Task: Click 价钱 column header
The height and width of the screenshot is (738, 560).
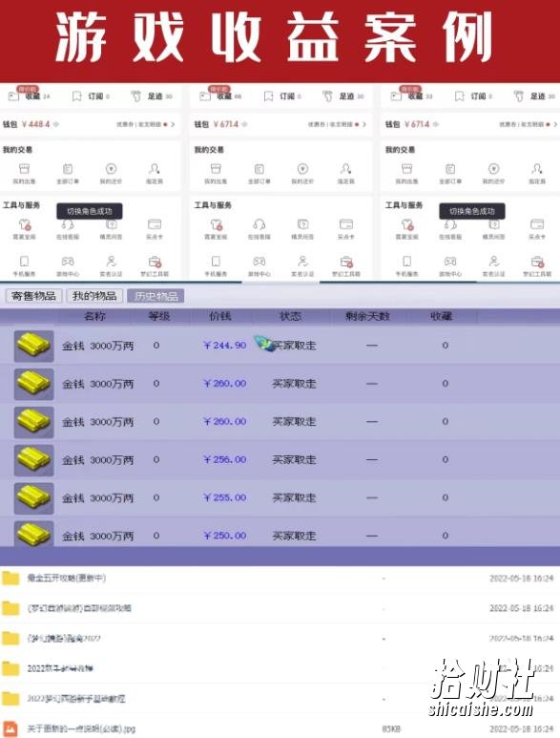Action: point(220,316)
